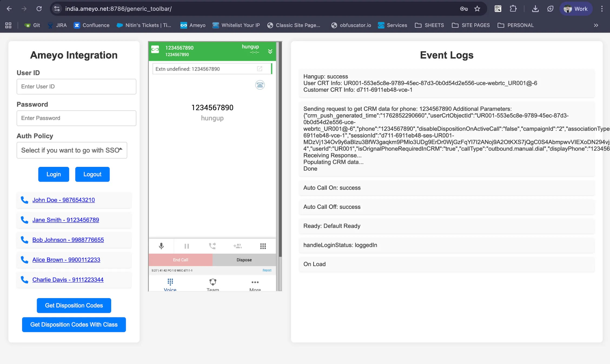Open the SHEETS bookmarks folder

(x=429, y=25)
